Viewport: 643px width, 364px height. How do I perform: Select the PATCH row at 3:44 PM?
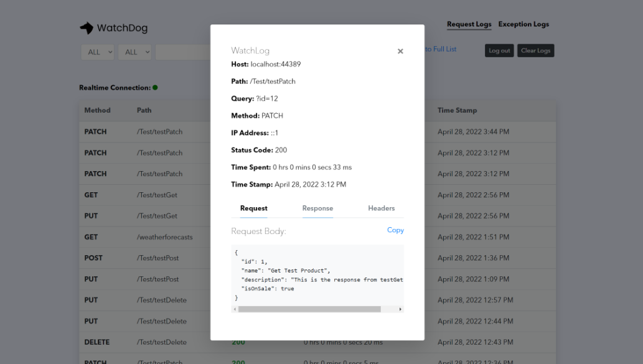(317, 131)
